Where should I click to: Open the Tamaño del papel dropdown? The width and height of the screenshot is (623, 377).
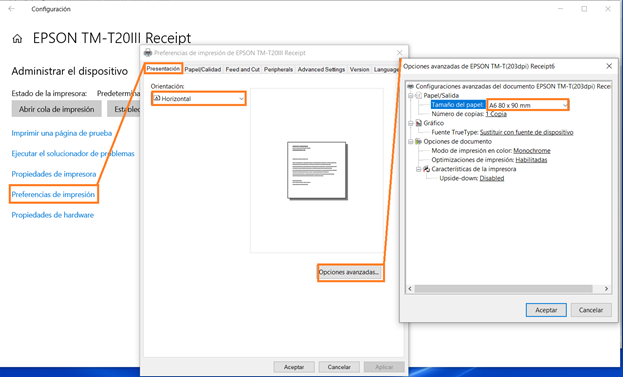pos(528,105)
